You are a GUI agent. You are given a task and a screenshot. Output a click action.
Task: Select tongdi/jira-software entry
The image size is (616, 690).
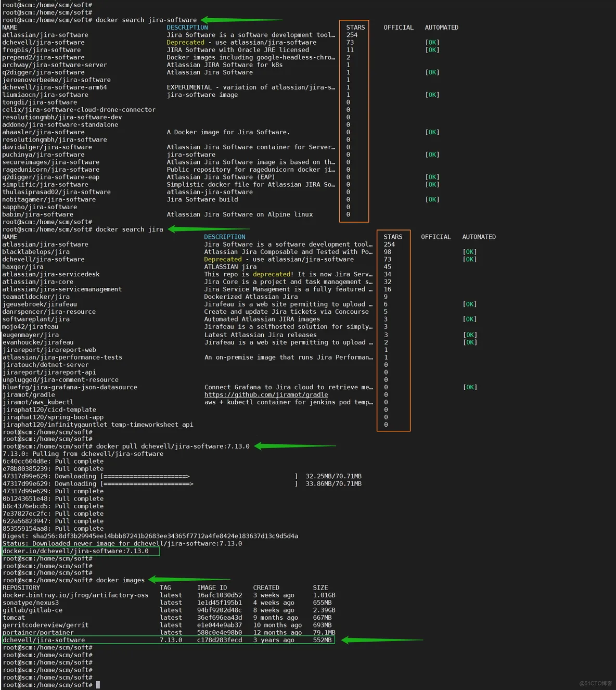[40, 103]
